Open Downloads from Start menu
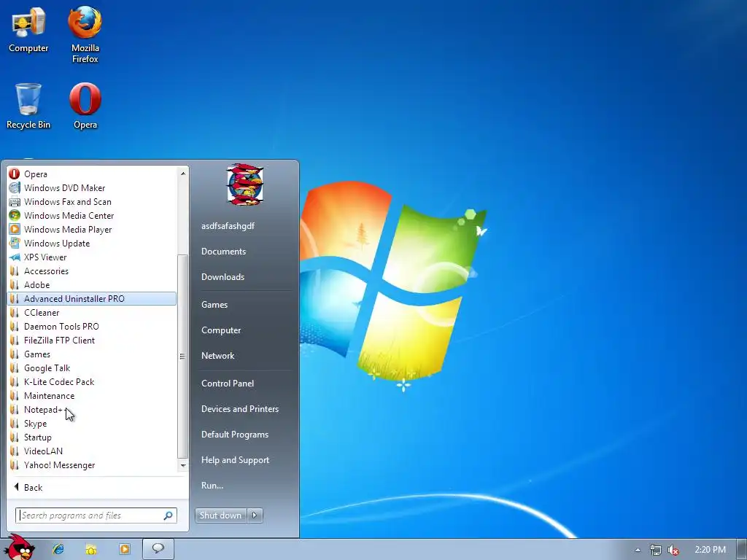Screen dimensions: 747x560 point(222,276)
